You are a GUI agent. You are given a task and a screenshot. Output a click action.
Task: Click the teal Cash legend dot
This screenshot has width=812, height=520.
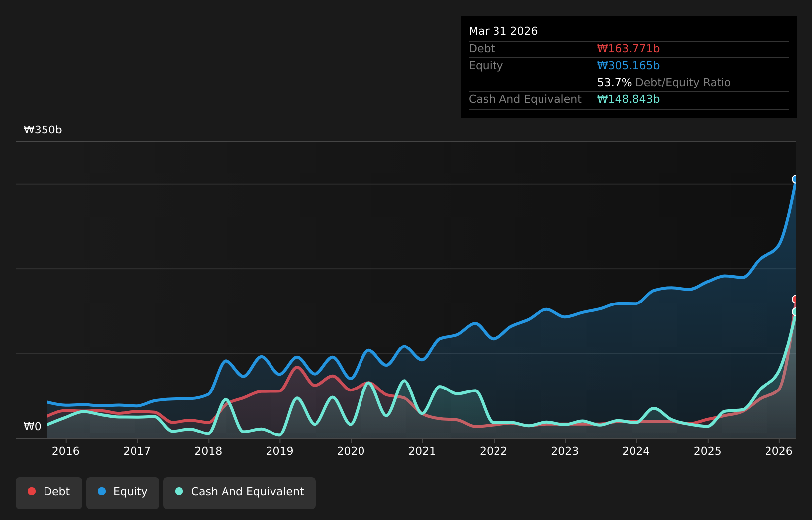[x=179, y=491]
